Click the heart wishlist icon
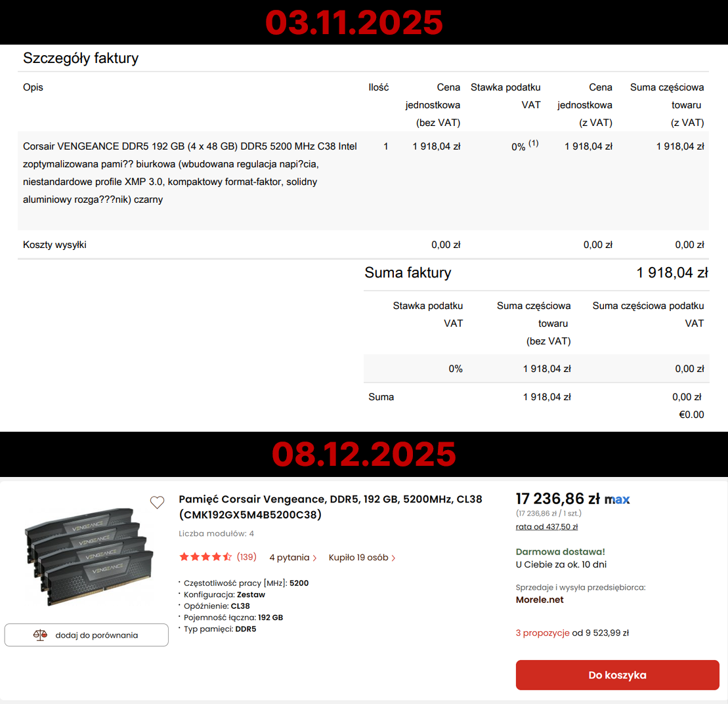This screenshot has width=728, height=704. pos(157,503)
